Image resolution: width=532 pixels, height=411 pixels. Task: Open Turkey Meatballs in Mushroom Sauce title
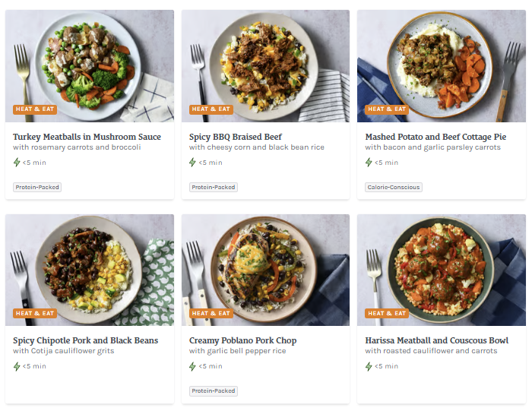tap(87, 137)
